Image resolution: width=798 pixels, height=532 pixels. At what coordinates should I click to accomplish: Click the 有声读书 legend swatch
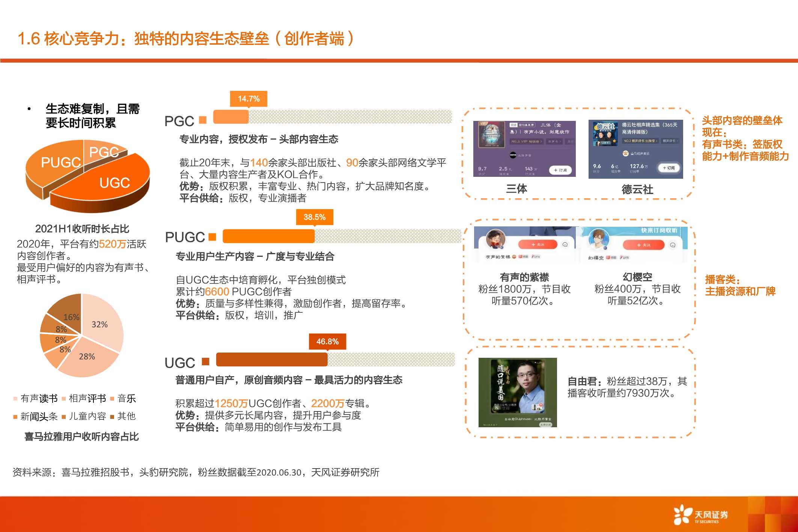click(15, 399)
